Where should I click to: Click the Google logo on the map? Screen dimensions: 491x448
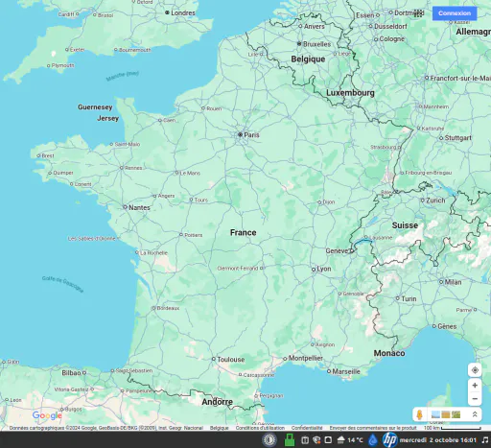click(47, 415)
